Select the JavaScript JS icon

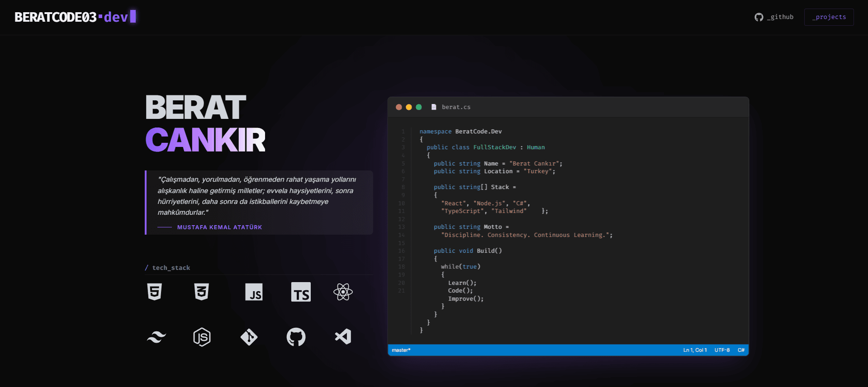tap(254, 292)
